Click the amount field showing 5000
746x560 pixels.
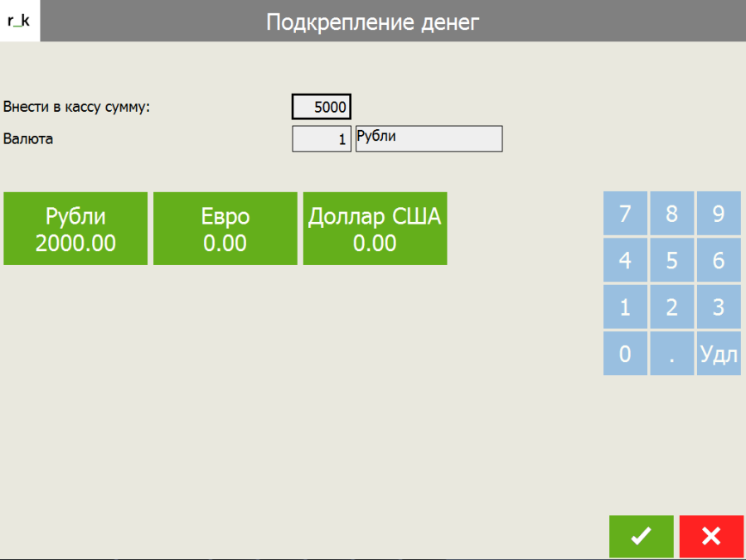point(322,107)
